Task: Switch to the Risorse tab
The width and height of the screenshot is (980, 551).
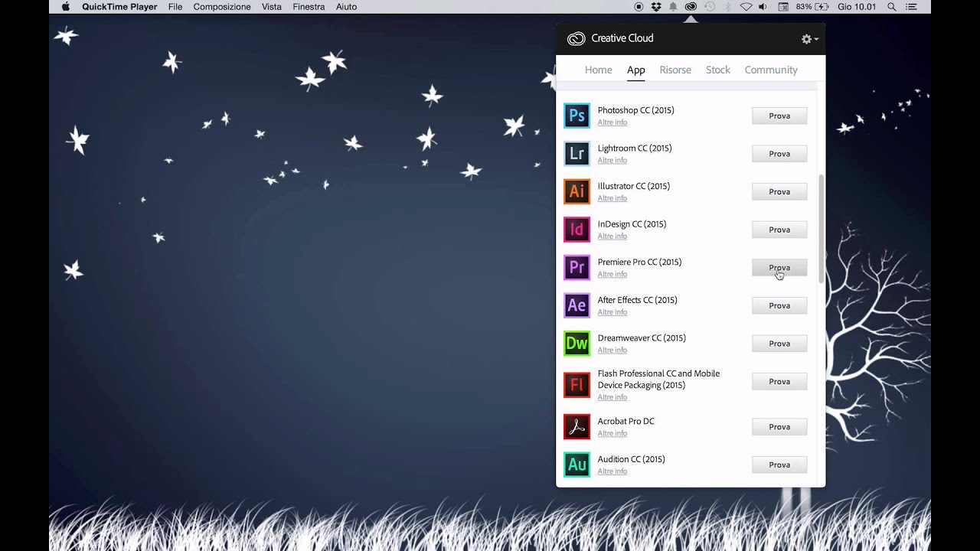Action: coord(675,70)
